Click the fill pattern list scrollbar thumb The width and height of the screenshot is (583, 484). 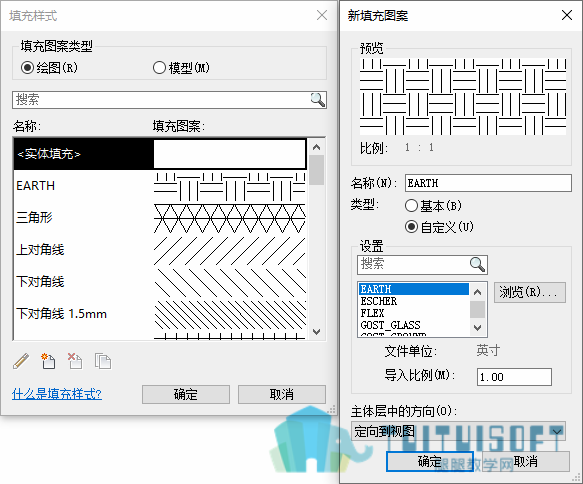pyautogui.click(x=316, y=170)
